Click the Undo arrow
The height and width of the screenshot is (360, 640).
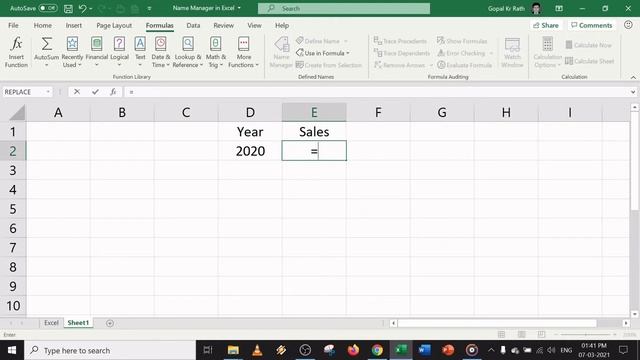pos(82,8)
